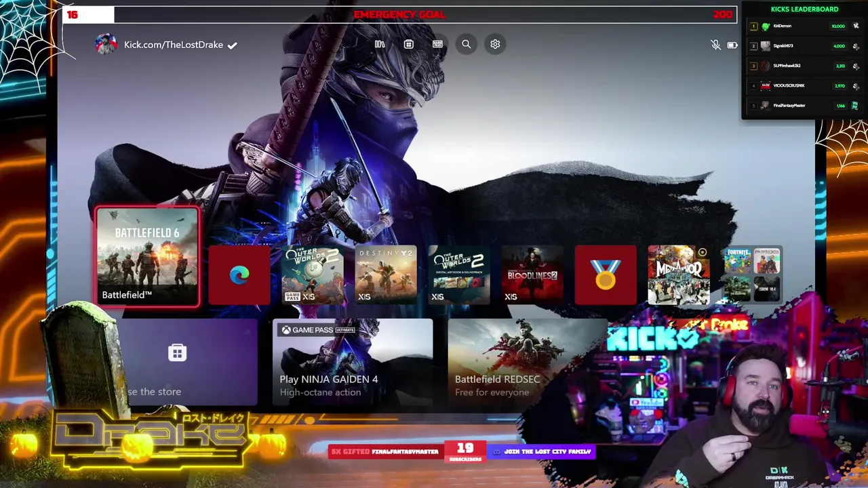Open the profile avatar gamerpic
868x488 pixels.
pyautogui.click(x=106, y=45)
